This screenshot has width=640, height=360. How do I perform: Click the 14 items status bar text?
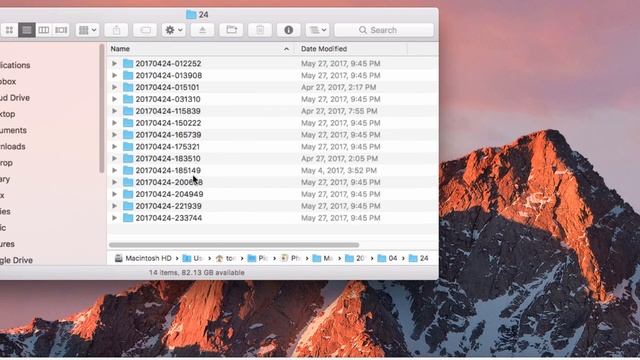click(196, 272)
